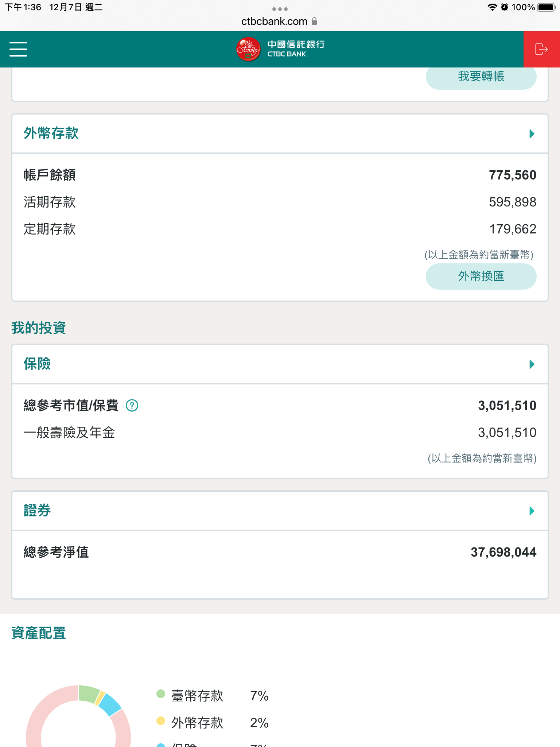Tap the battery status indicator
560x747 pixels.
(546, 7)
